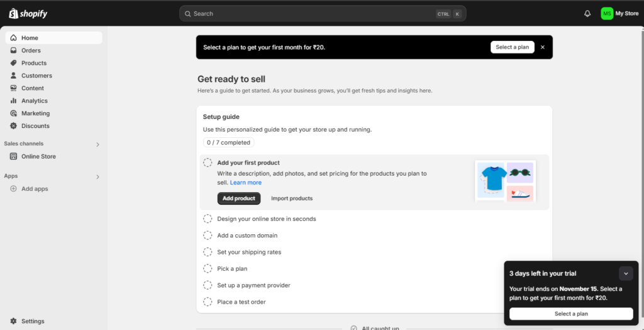Open the Products tag icon

(x=14, y=63)
